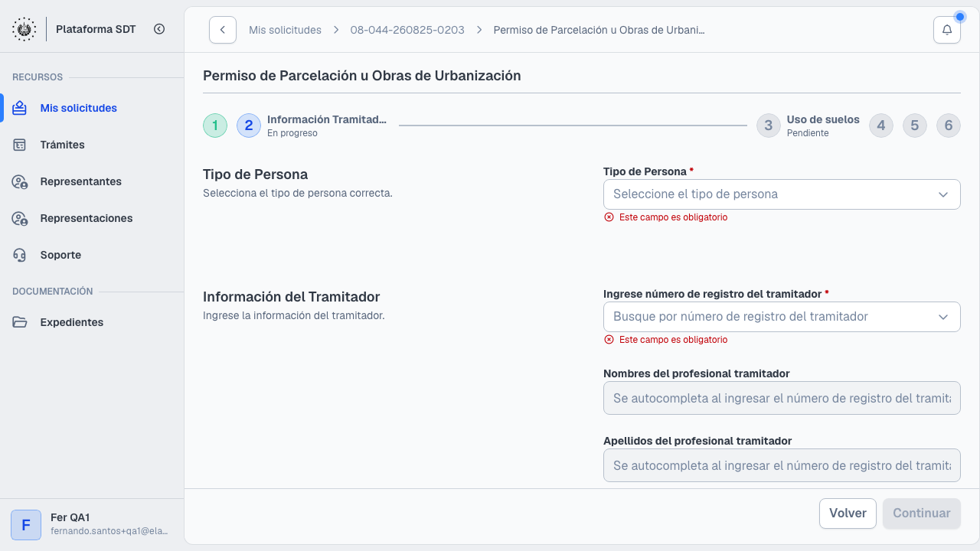Open Representaciones in the sidebar

(92, 218)
